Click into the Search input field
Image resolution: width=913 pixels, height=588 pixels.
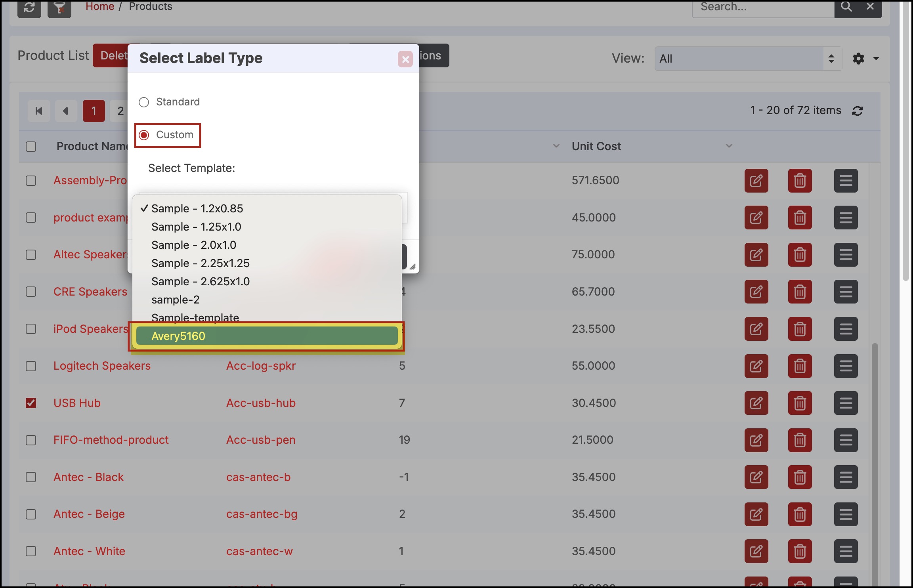click(x=762, y=7)
